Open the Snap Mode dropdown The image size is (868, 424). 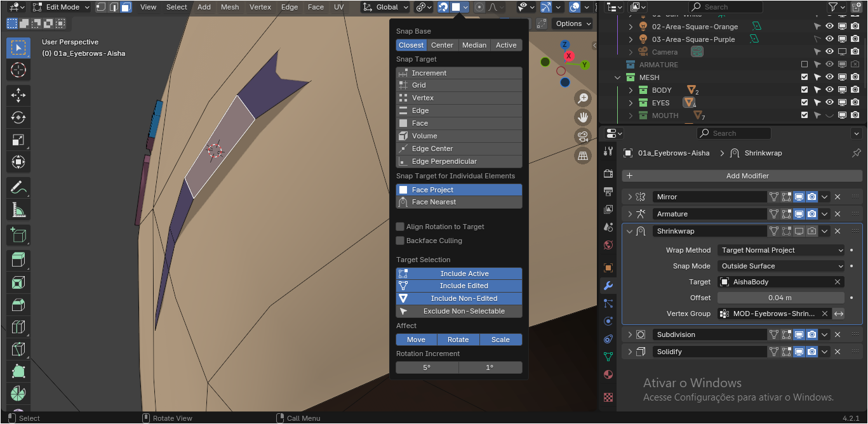781,266
